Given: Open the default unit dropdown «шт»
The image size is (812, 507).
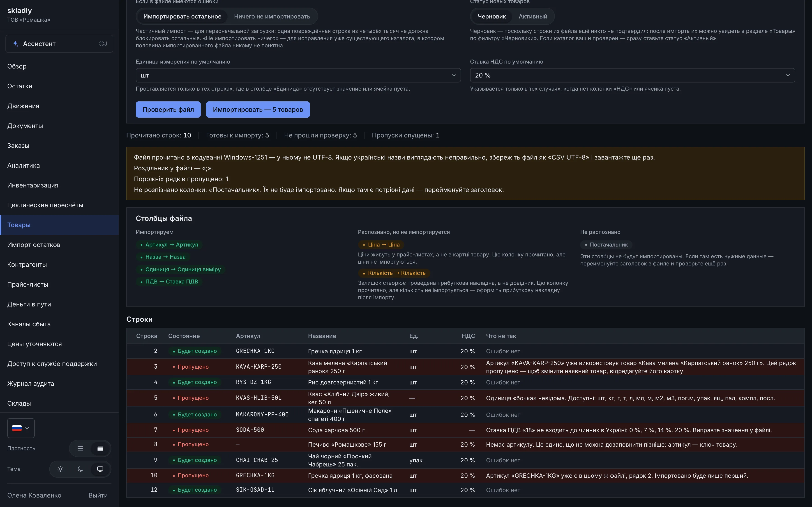Looking at the screenshot, I should (298, 75).
